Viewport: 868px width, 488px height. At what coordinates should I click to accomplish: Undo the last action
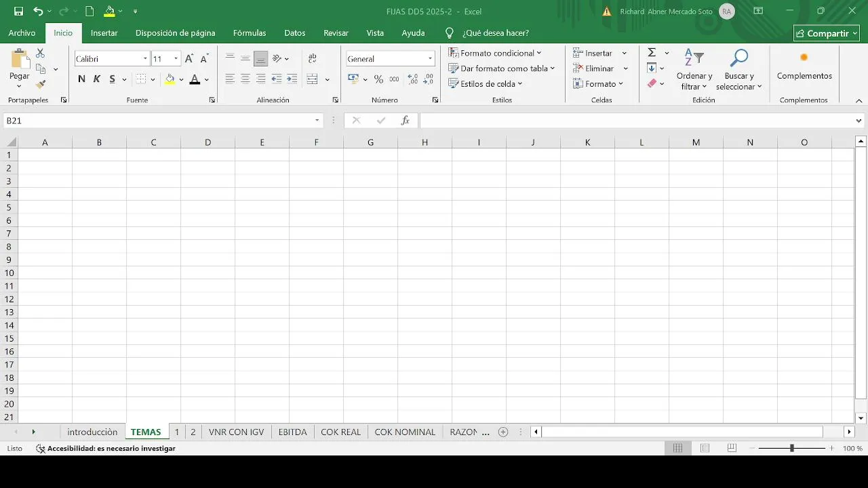[x=38, y=12]
